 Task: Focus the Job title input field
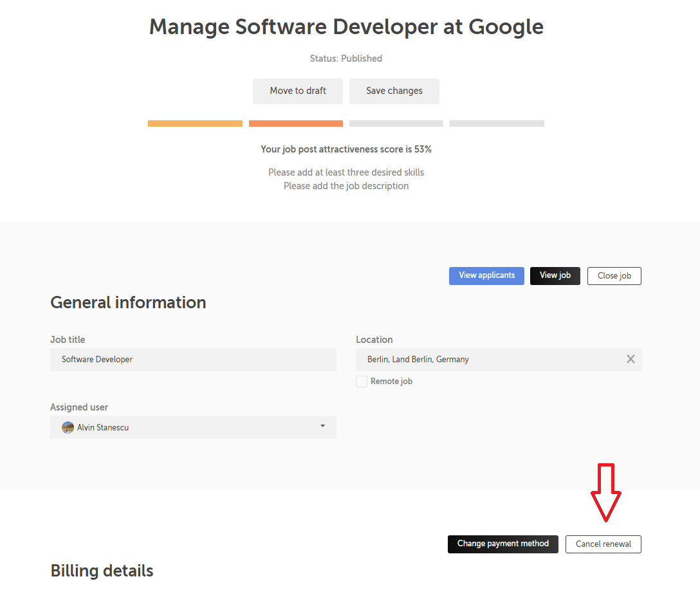coord(193,359)
